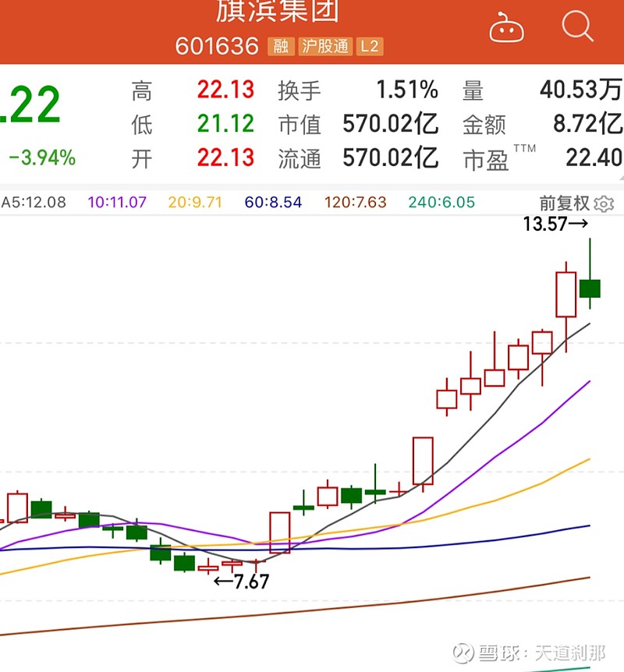624x672 pixels.
Task: Tap low price 21.12
Action: (x=225, y=124)
